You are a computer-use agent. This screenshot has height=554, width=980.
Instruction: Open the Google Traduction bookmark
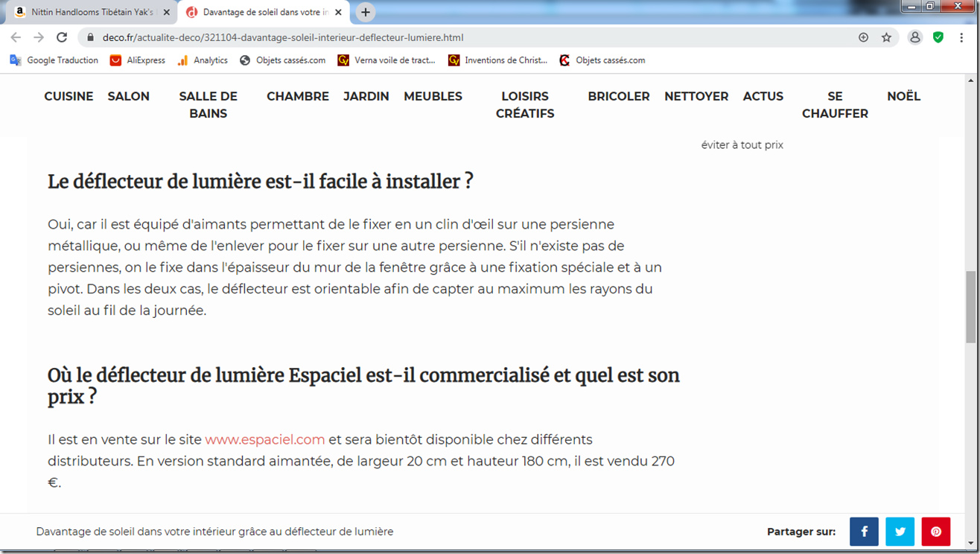[x=54, y=60]
